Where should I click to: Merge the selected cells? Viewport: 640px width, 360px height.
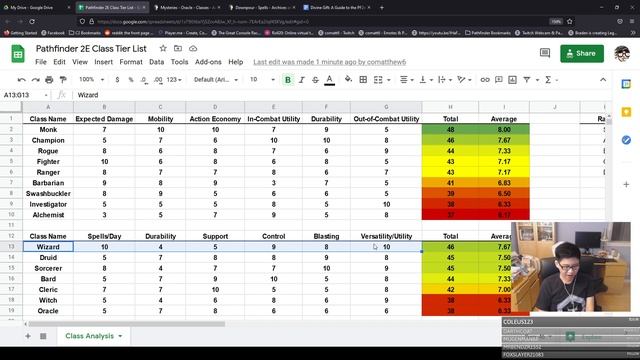click(378, 80)
